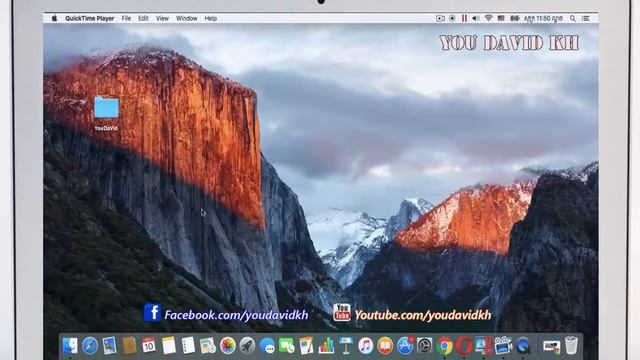Screen dimensions: 640x360
Task: Open System Preferences gear icon
Action: pos(424,346)
